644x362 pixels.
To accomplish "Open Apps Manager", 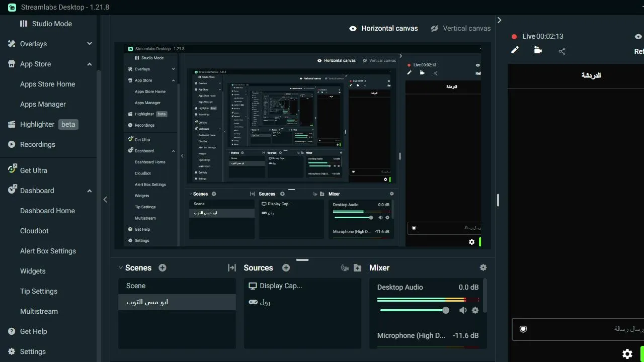I will (x=43, y=104).
